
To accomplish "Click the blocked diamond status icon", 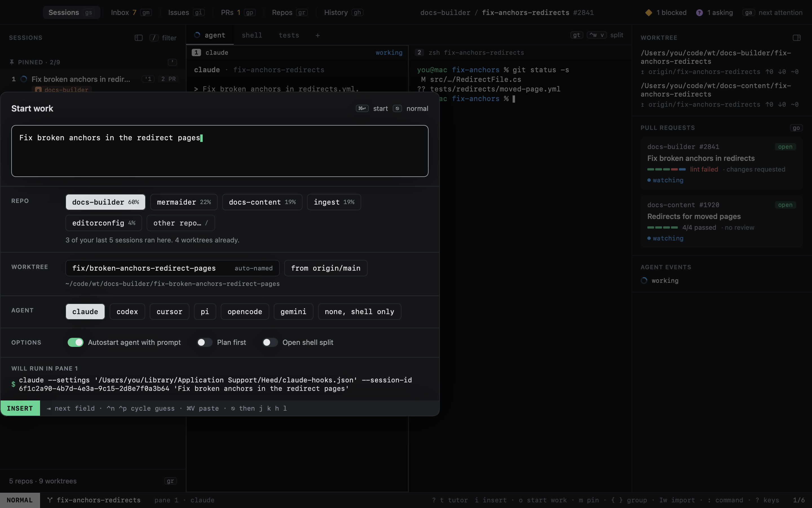I will coord(648,12).
